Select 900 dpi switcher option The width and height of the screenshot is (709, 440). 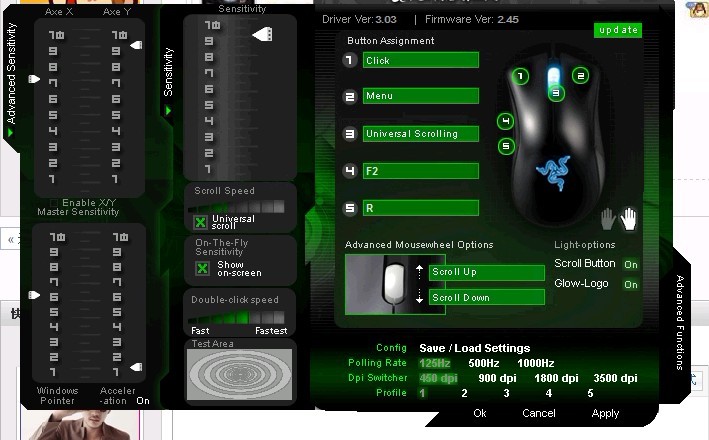[x=497, y=378]
